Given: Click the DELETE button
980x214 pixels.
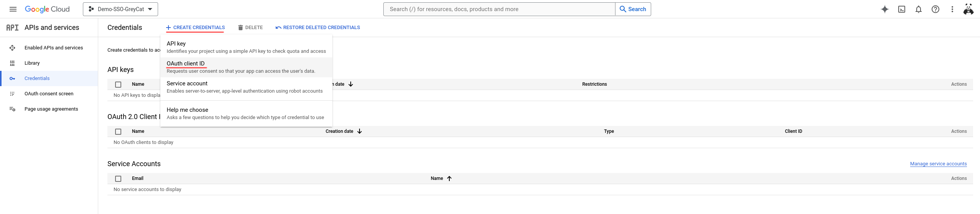Looking at the screenshot, I should pos(250,28).
